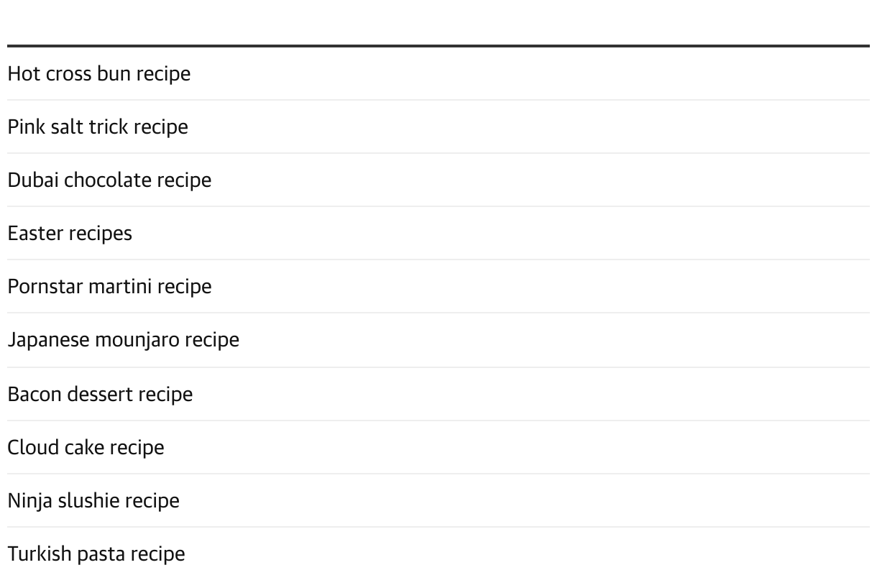
Task: Go to the mounjaro recipe list row
Action: pos(123,339)
